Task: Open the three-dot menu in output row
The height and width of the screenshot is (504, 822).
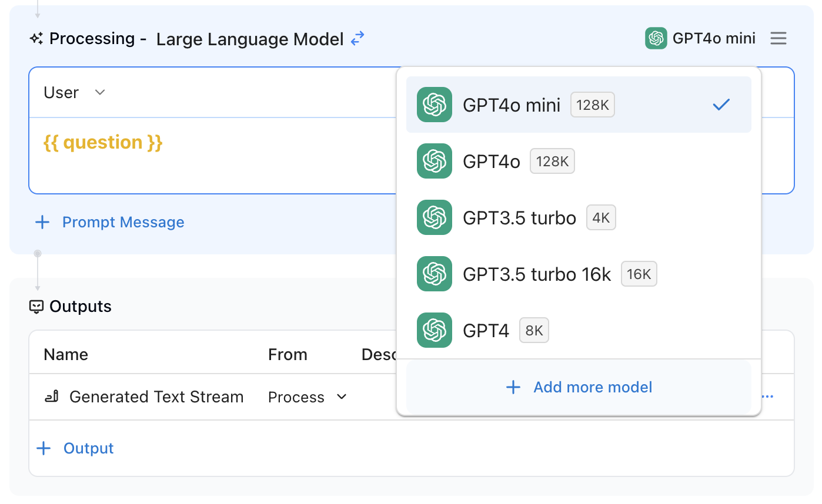Action: click(x=768, y=397)
